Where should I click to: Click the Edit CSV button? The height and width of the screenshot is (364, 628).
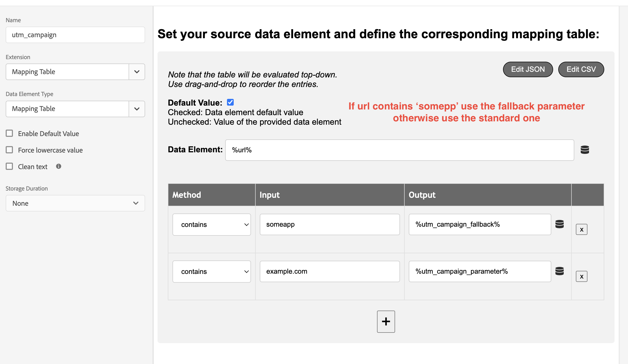coord(581,69)
